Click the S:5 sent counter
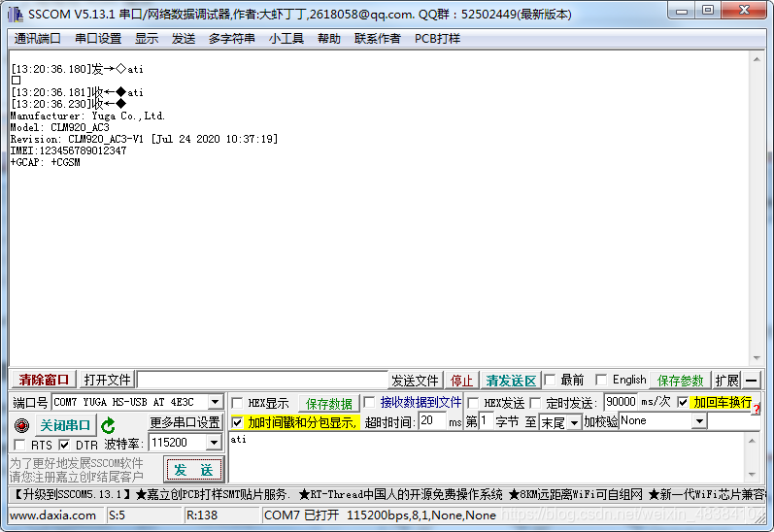 click(117, 515)
